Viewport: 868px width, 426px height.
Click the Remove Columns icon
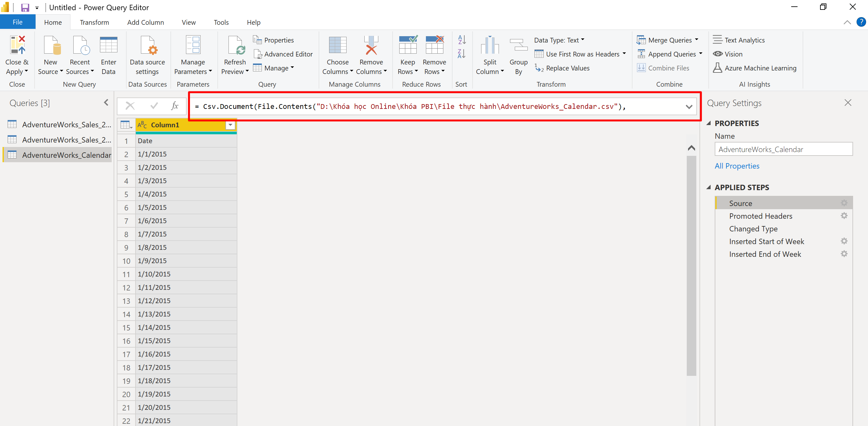coord(371,45)
